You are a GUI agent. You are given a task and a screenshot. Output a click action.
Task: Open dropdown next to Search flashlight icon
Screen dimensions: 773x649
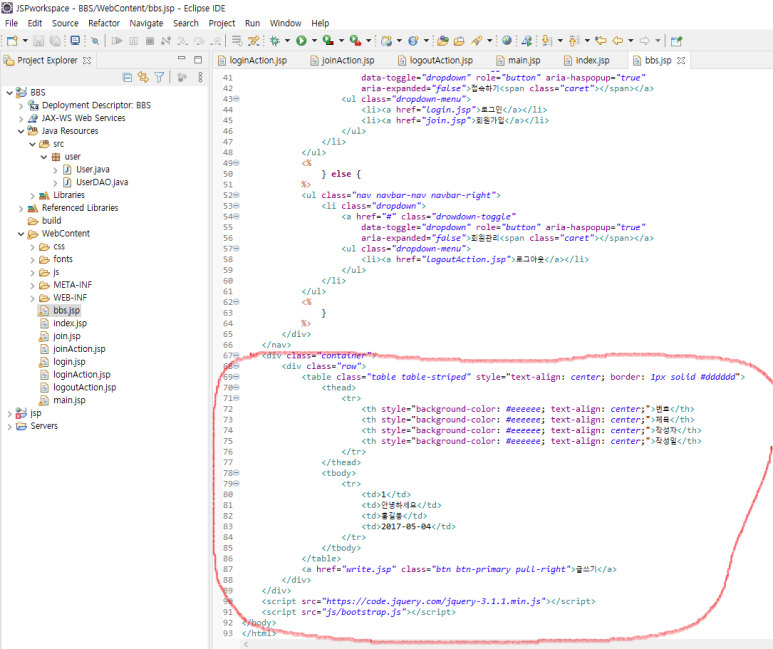tap(490, 41)
